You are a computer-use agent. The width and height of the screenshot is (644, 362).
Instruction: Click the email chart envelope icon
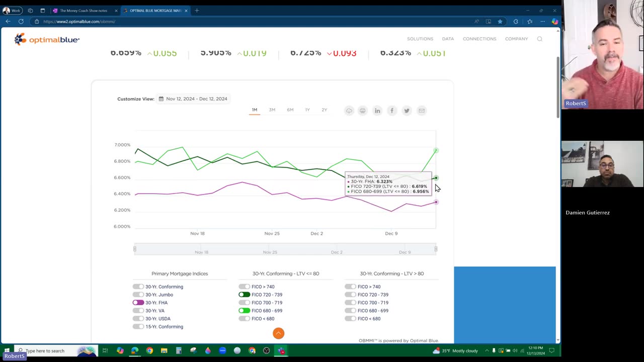point(422,111)
